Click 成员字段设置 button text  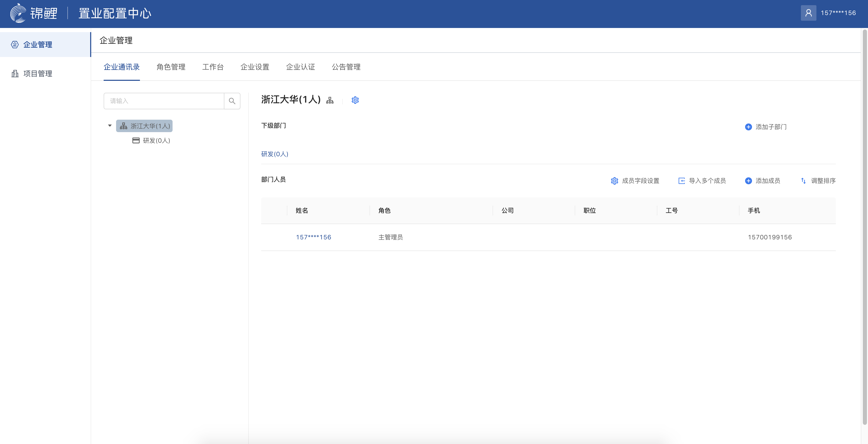point(641,181)
